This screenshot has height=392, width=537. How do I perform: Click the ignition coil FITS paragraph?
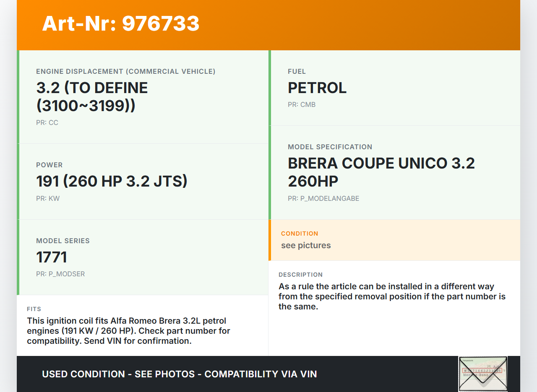[x=128, y=331]
